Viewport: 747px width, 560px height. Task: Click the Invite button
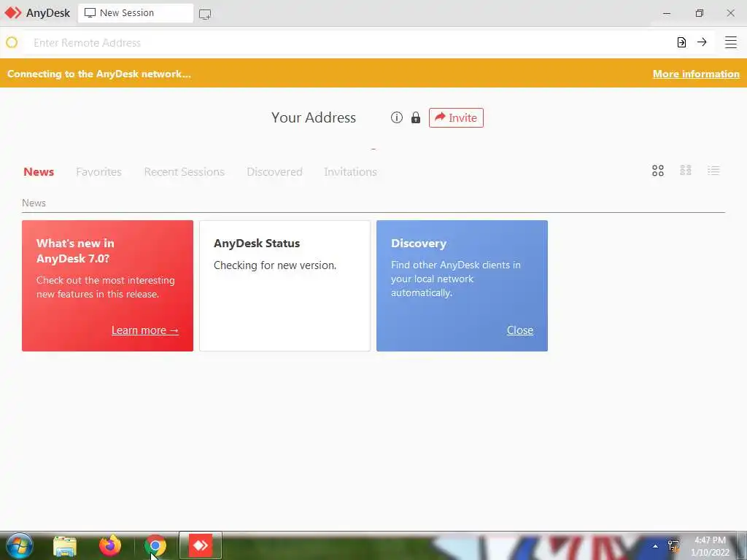[x=456, y=117]
